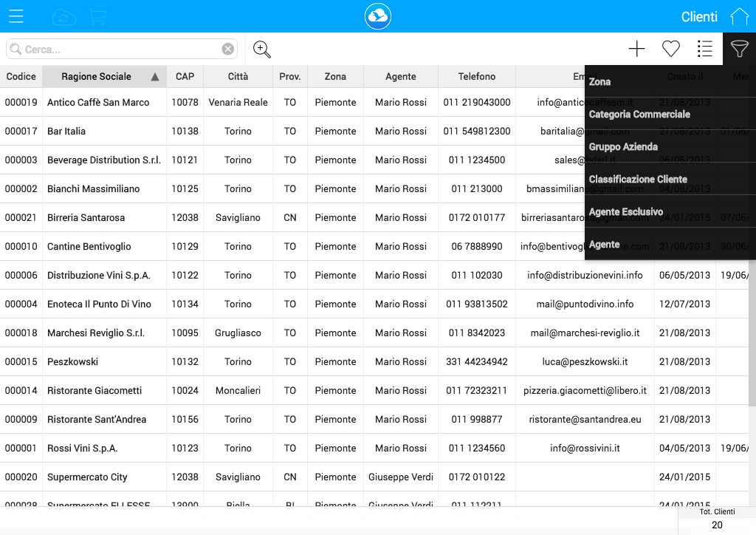756x535 pixels.
Task: Click the Clienti title label
Action: 699,17
